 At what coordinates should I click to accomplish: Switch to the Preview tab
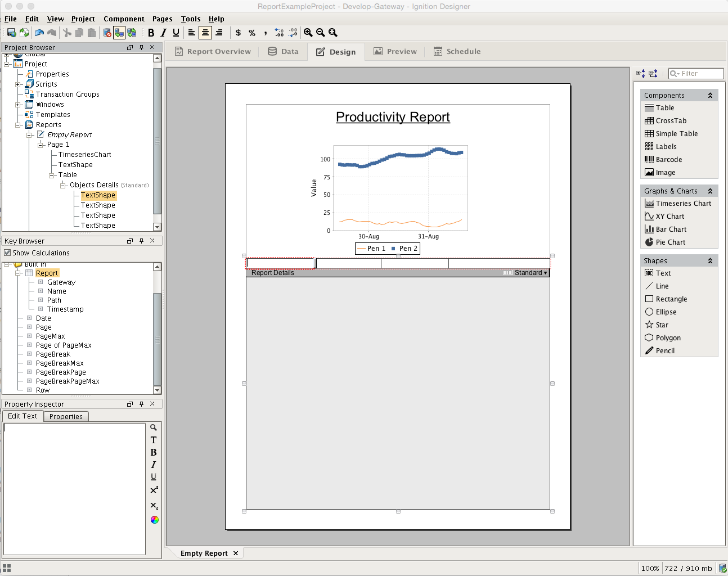pos(395,52)
